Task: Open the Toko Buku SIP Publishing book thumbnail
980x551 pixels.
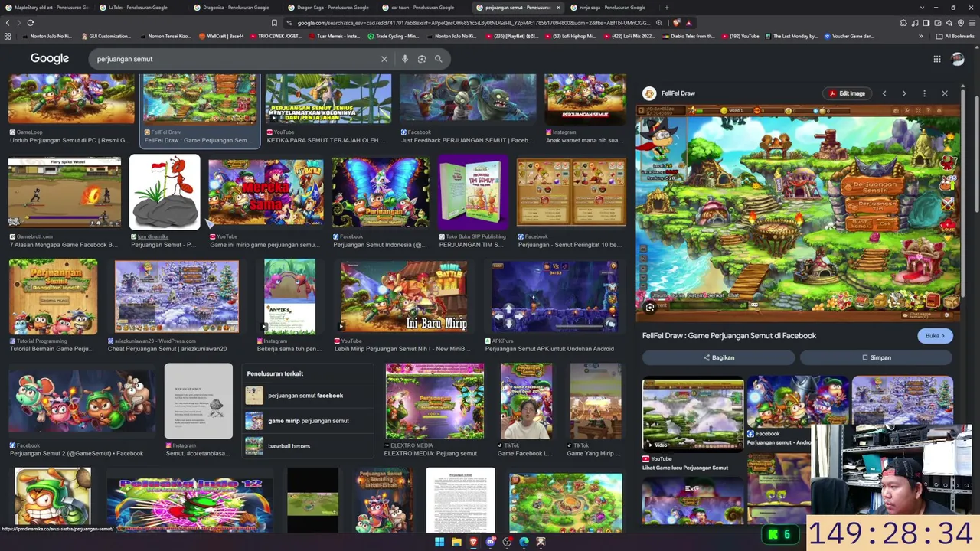Action: tap(472, 193)
